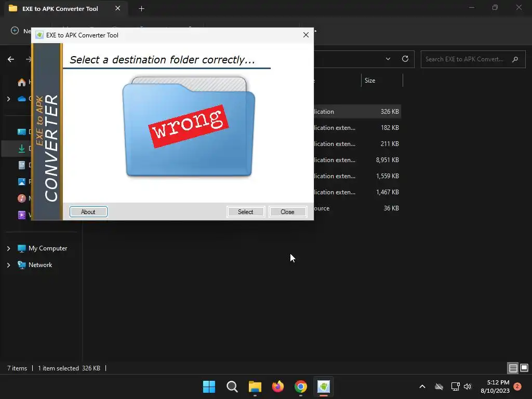The image size is (532, 399).
Task: Open network display tray icon
Action: point(455,387)
